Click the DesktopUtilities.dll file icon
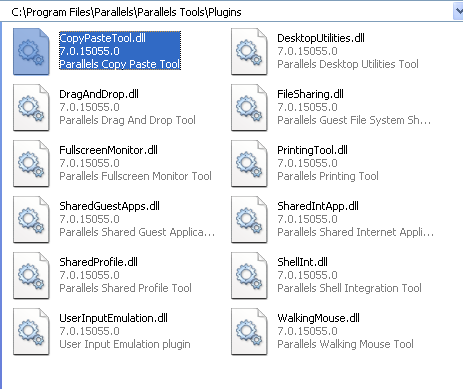 [x=249, y=52]
